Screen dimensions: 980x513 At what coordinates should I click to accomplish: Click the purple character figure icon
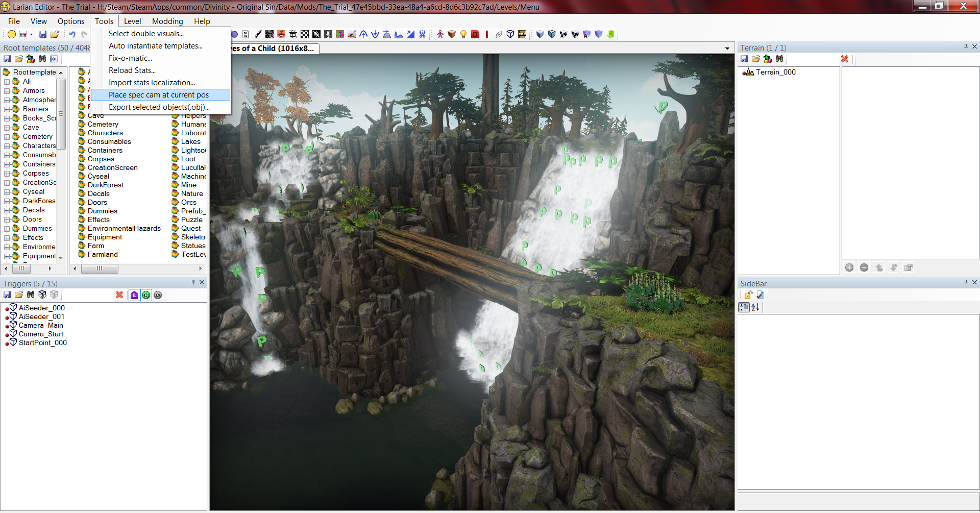(440, 34)
